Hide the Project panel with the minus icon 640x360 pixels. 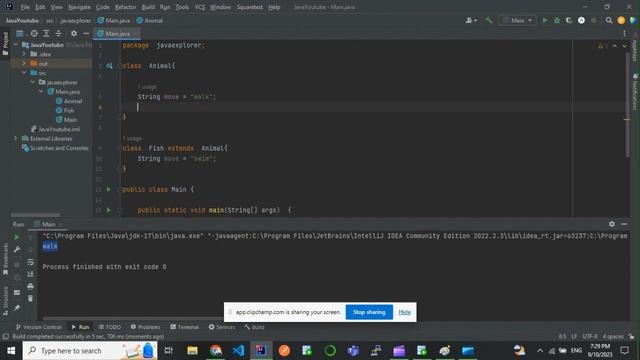click(x=86, y=33)
